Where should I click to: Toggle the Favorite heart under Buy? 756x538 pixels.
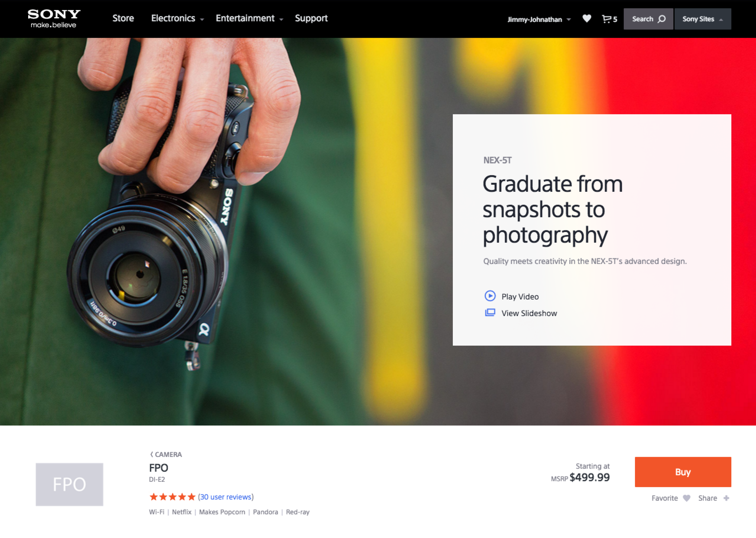[686, 498]
